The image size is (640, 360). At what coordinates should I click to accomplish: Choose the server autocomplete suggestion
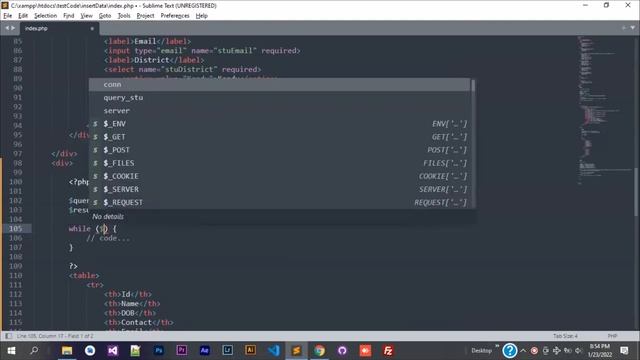(x=280, y=111)
